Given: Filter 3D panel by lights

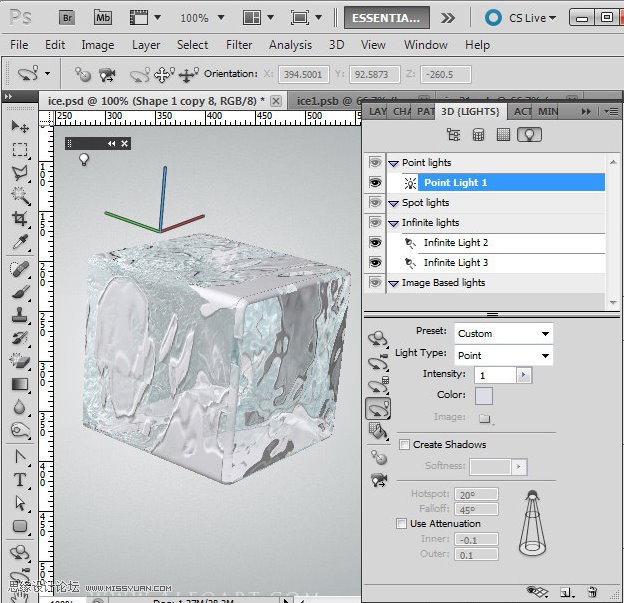Looking at the screenshot, I should click(x=529, y=135).
